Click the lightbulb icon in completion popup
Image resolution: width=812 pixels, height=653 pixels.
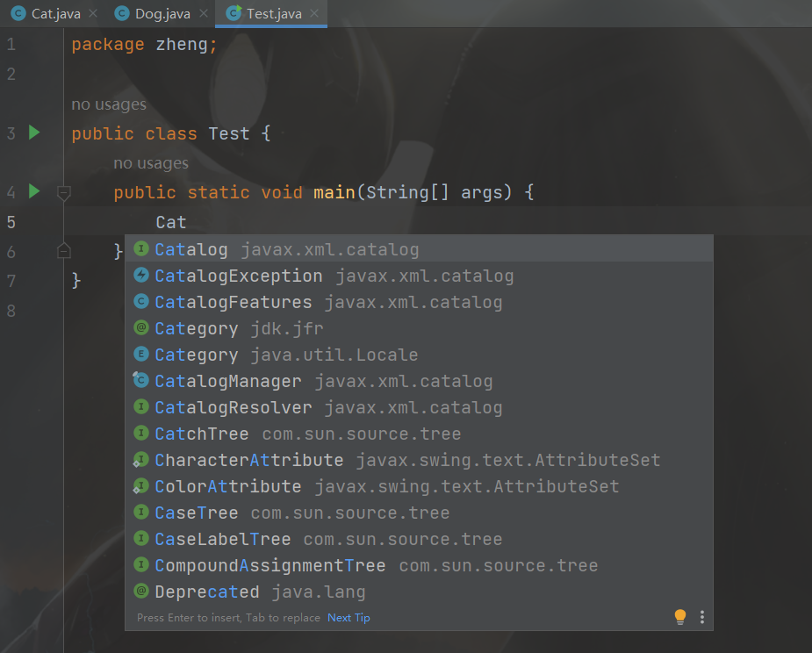(x=679, y=617)
